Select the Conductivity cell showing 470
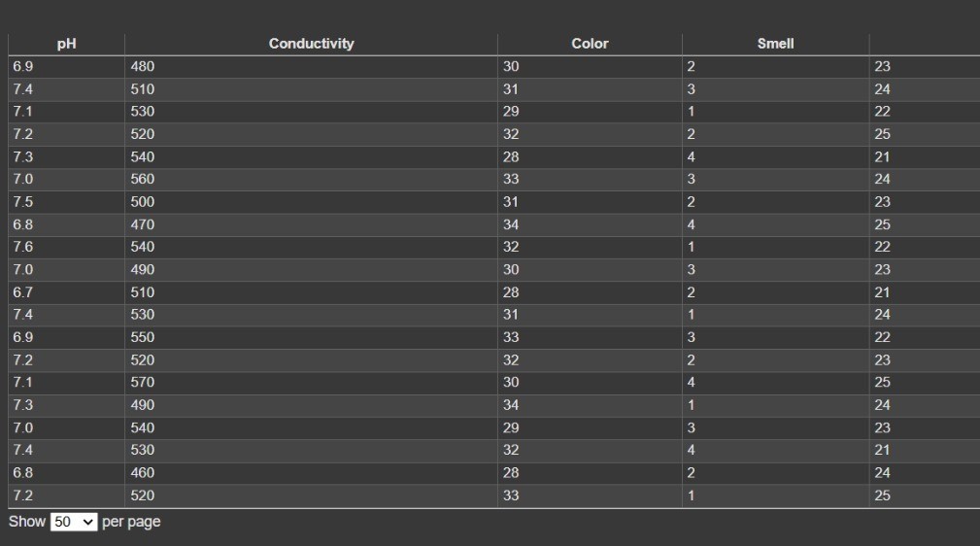 311,224
